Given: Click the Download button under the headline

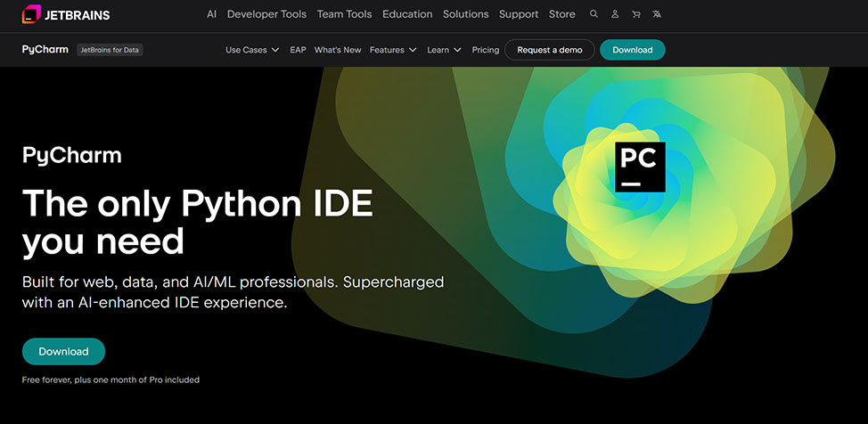Looking at the screenshot, I should click(63, 352).
